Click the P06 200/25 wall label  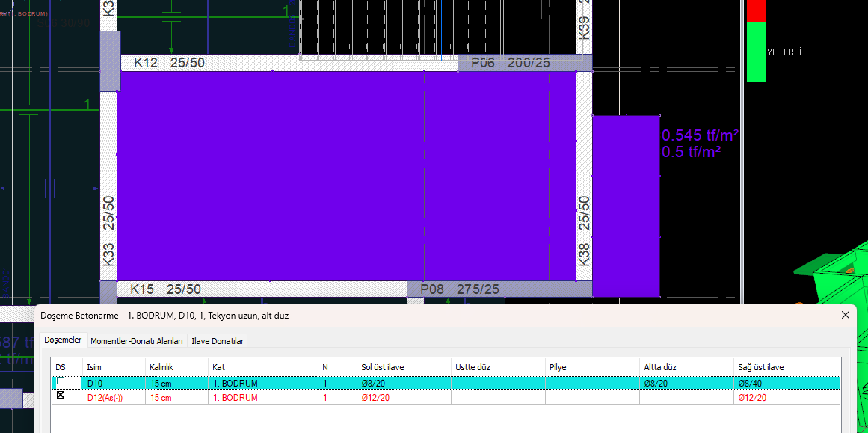[x=510, y=63]
